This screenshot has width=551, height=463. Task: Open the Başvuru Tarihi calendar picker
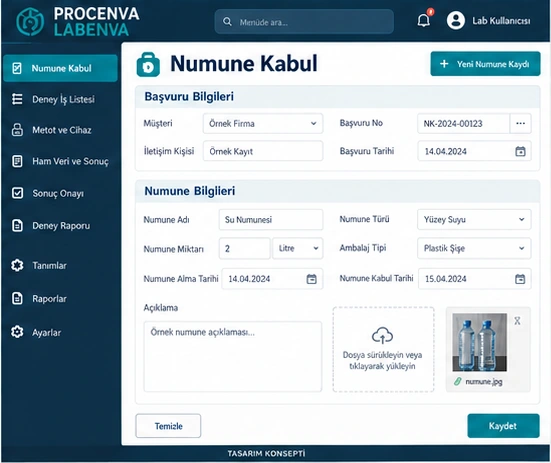520,151
